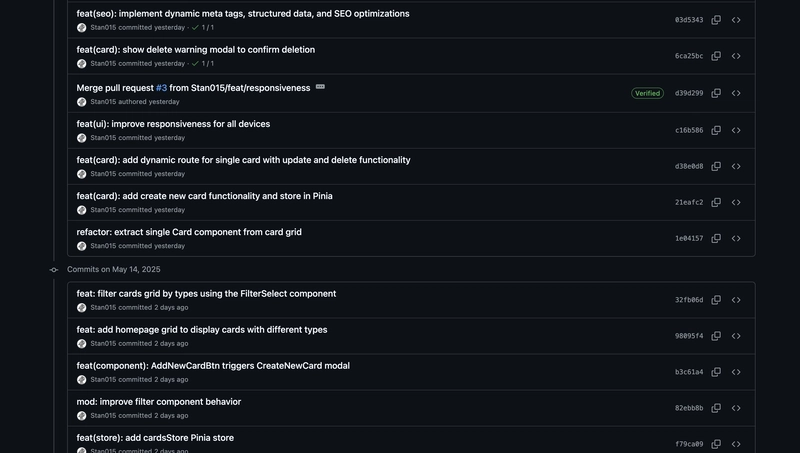The image size is (800, 453).
Task: Open Stan015 author link on Pinia create card commit
Action: click(x=103, y=210)
